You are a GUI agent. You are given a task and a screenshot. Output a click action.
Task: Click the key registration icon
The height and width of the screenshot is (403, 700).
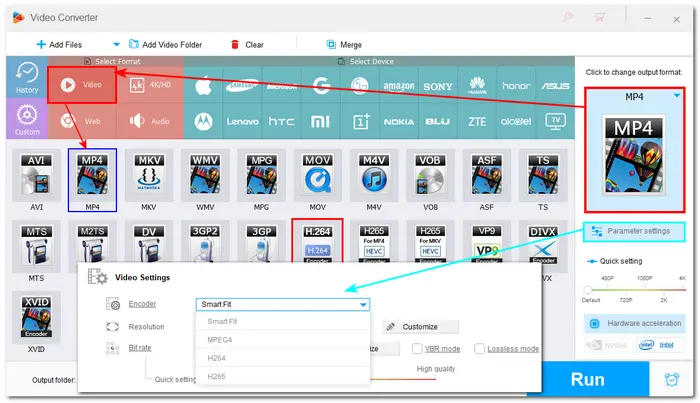point(567,17)
